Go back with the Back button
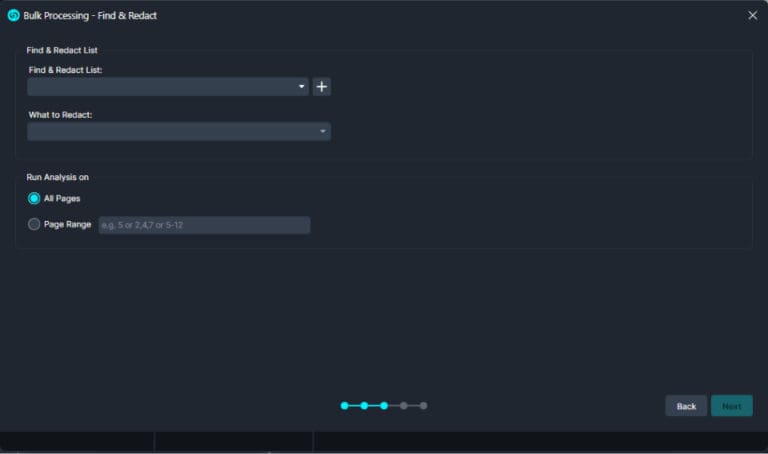The image size is (768, 454). tap(686, 406)
